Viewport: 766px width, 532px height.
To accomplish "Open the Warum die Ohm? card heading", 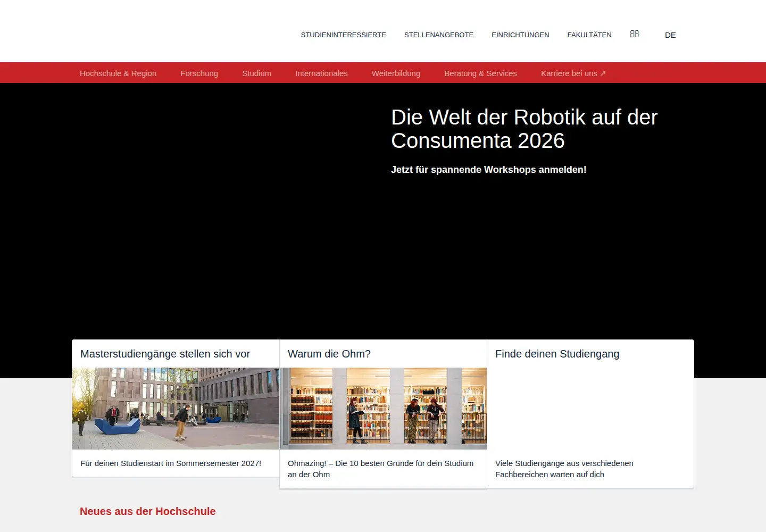I will pos(329,354).
